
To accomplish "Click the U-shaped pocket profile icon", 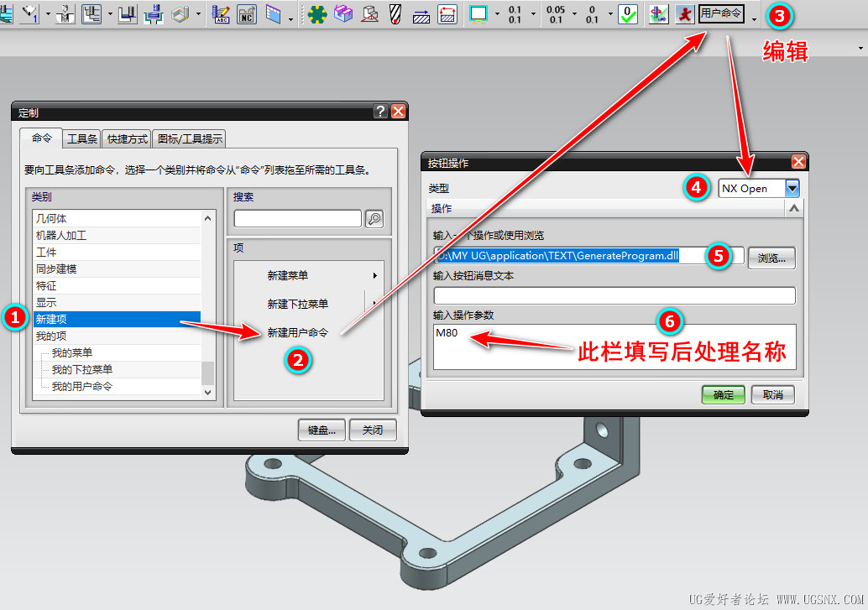I will [127, 13].
